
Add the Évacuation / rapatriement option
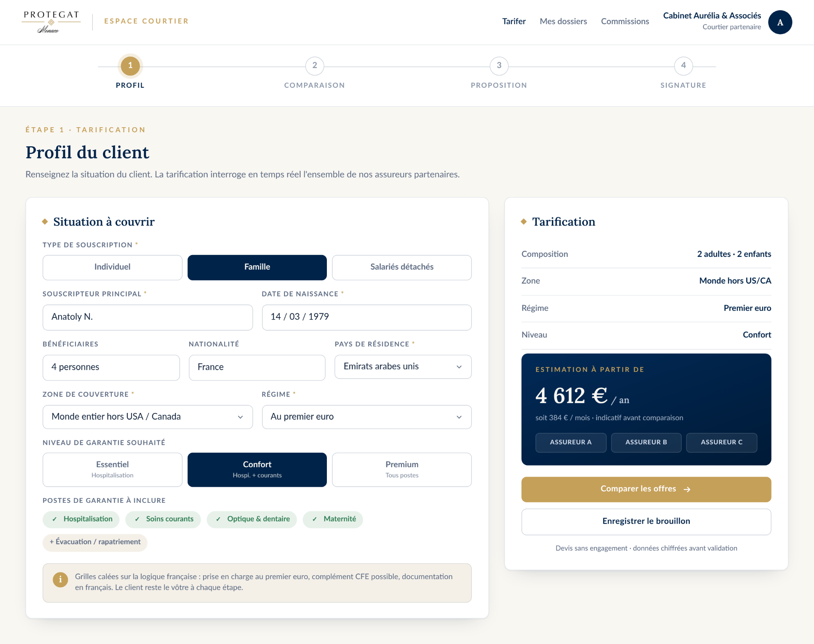click(x=95, y=542)
